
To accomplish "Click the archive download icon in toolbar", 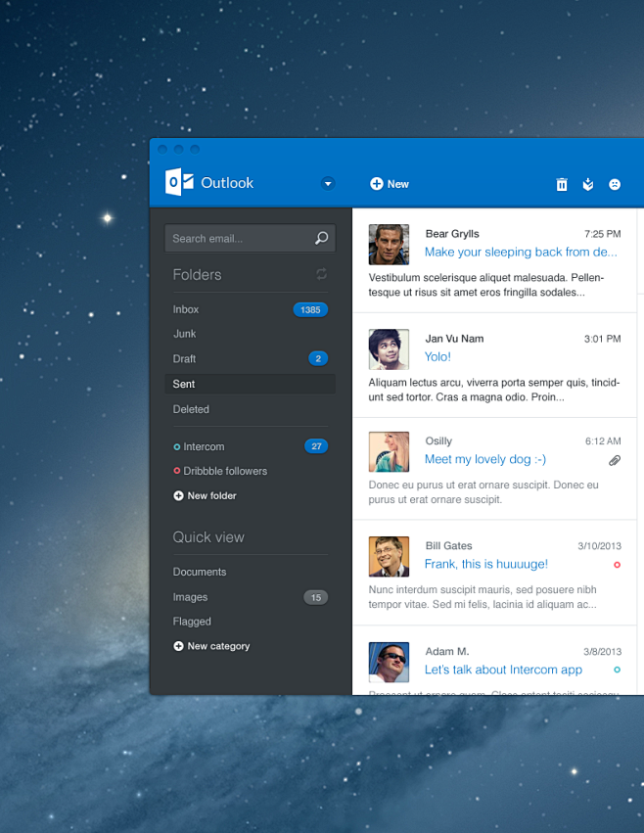I will [x=588, y=184].
